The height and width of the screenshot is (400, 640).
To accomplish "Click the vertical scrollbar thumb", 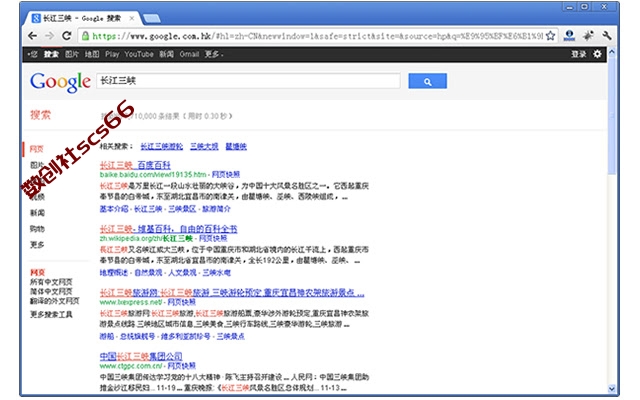I will tap(611, 116).
